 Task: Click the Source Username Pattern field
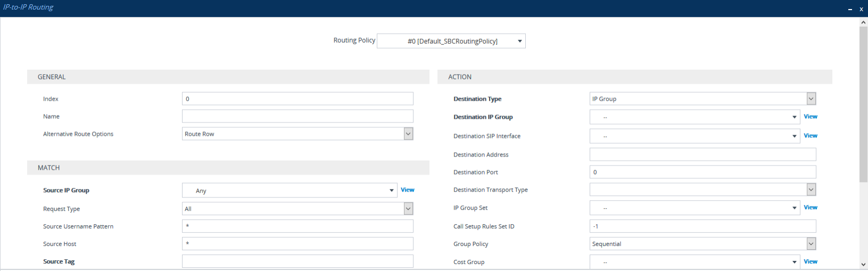297,226
